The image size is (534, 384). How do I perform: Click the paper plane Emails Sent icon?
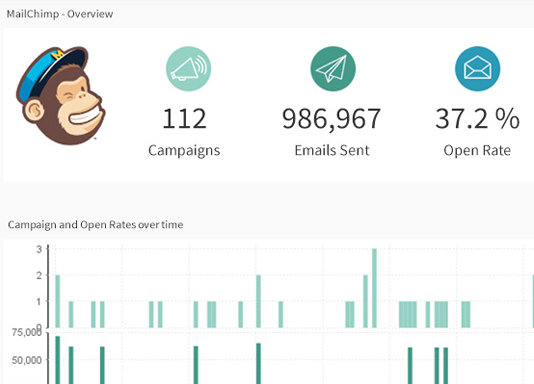(333, 69)
